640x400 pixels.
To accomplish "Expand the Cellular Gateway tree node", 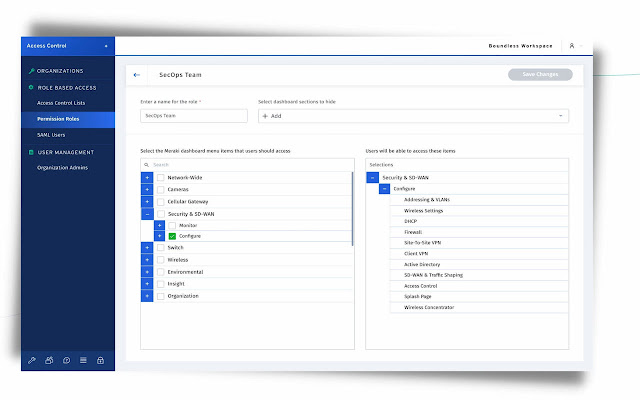I will click(147, 202).
